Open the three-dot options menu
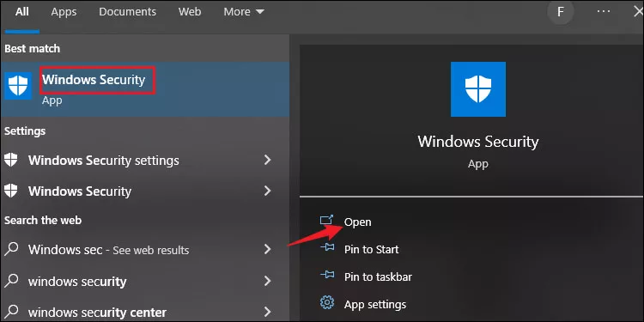The height and width of the screenshot is (322, 644). (604, 11)
